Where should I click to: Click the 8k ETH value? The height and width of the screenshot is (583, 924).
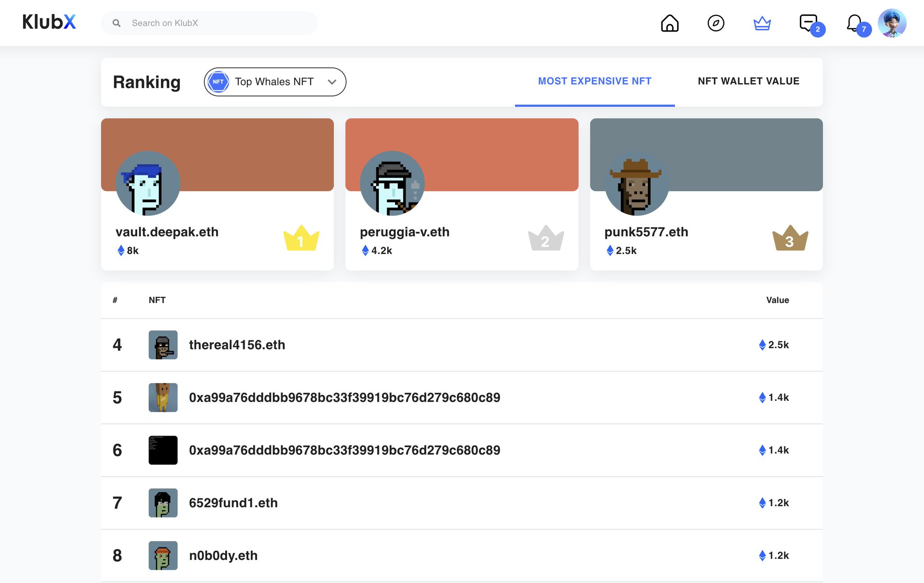pos(128,250)
